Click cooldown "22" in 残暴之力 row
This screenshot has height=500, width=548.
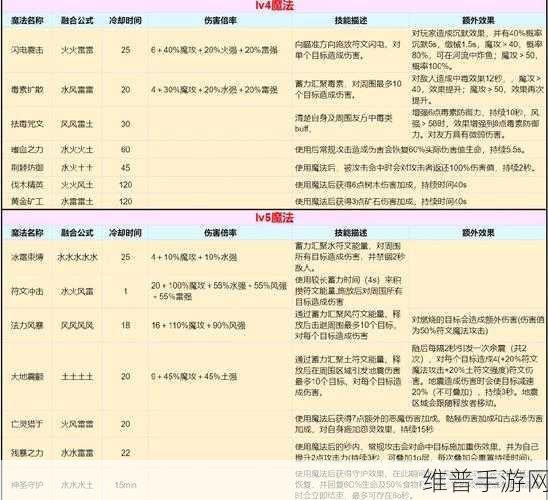click(125, 452)
